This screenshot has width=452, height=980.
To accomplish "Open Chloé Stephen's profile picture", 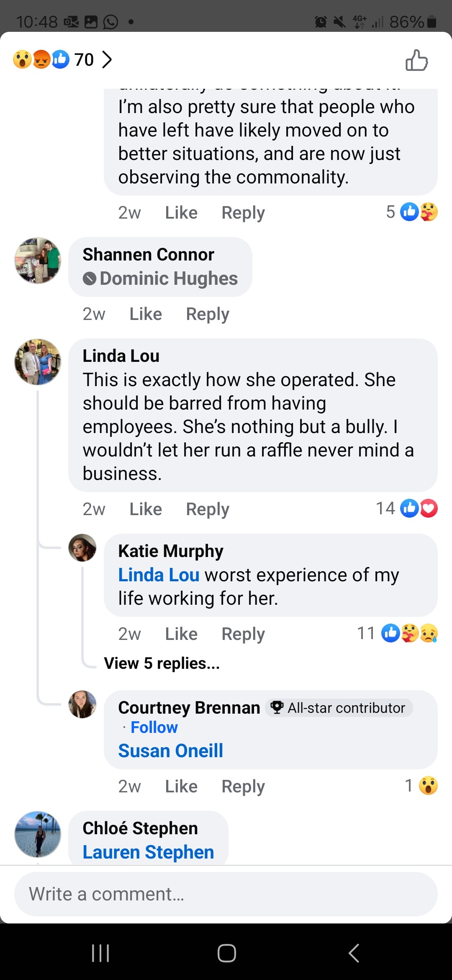I will [38, 834].
